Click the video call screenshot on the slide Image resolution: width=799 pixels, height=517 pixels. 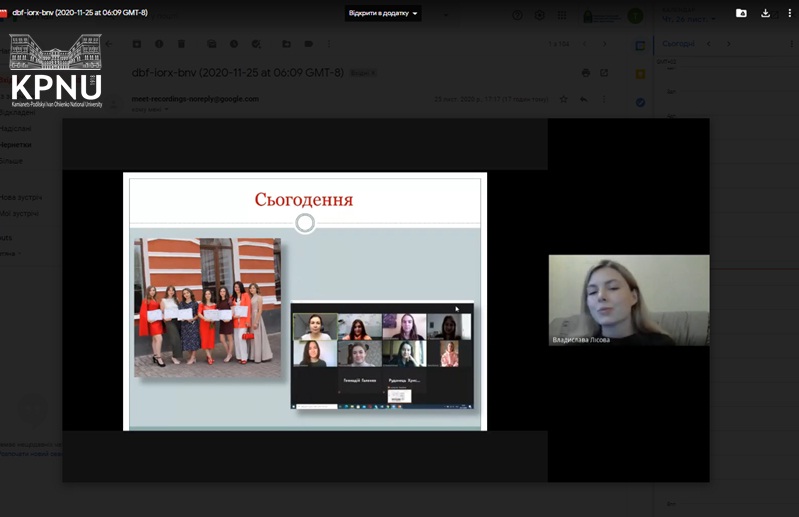[382, 356]
